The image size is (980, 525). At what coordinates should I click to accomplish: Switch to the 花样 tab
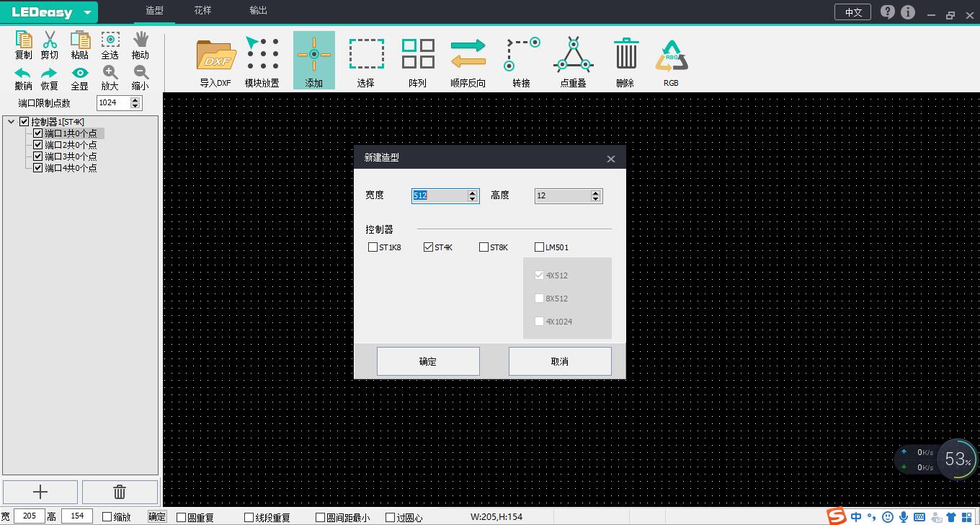point(203,11)
